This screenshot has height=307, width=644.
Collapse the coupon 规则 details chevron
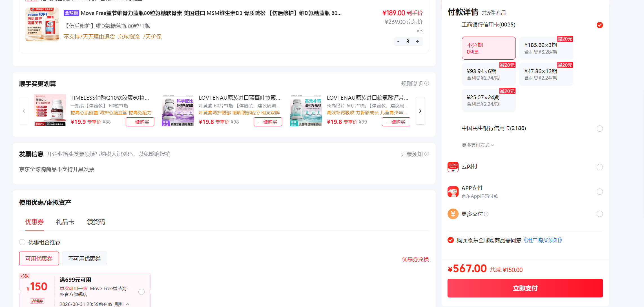[x=128, y=304]
